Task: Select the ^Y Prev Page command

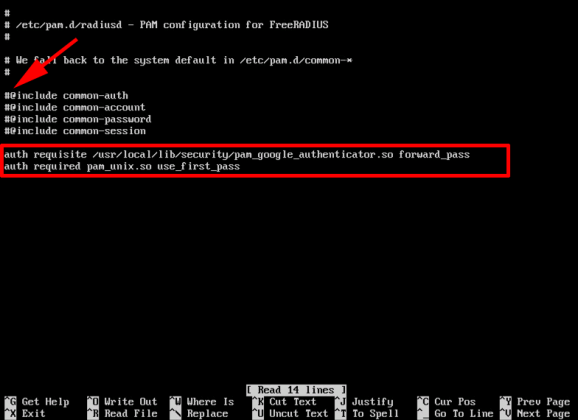Action: [x=535, y=402]
